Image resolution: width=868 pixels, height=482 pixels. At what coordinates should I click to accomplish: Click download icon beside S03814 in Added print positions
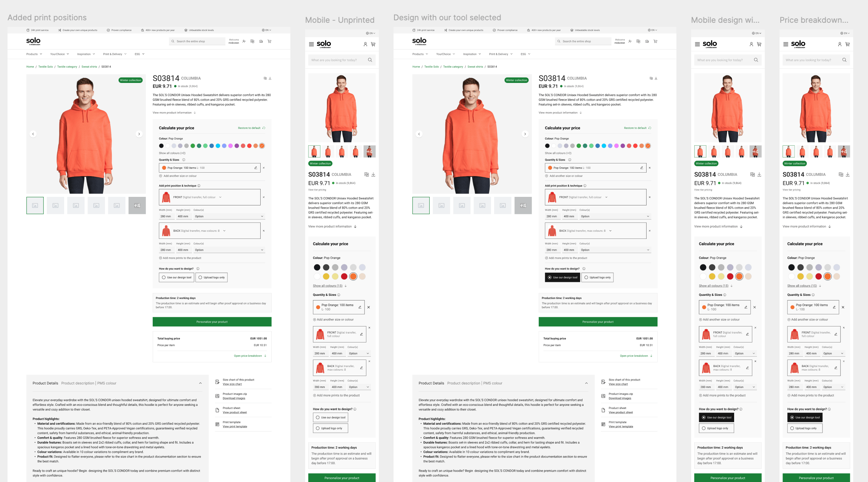point(270,78)
